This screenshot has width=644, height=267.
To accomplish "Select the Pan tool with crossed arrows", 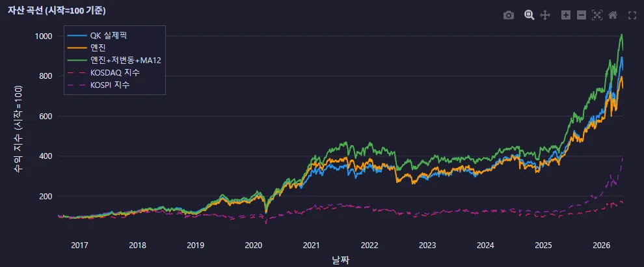I will (544, 15).
